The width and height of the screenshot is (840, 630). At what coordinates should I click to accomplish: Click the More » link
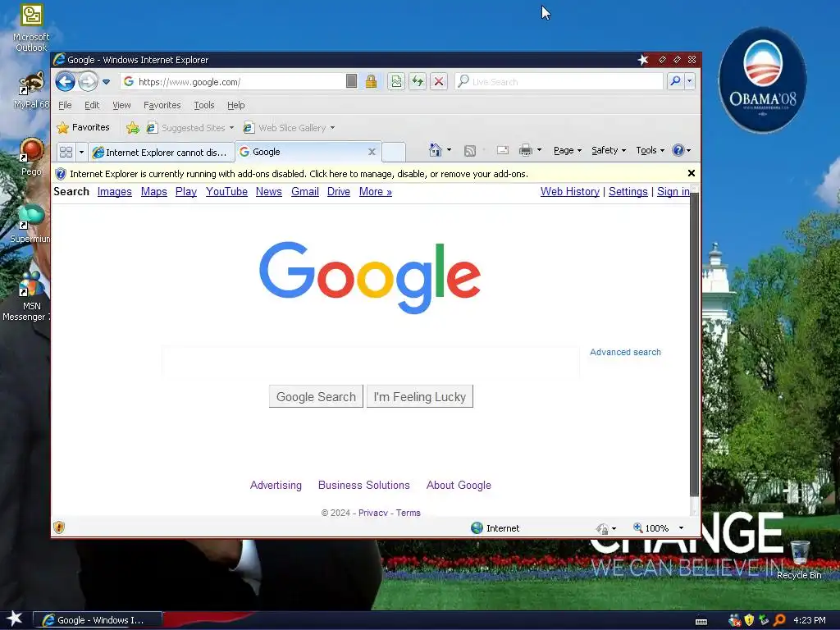(376, 192)
